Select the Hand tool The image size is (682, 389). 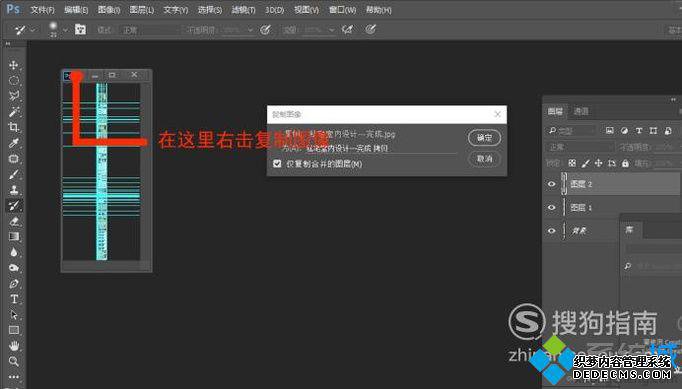[x=13, y=346]
